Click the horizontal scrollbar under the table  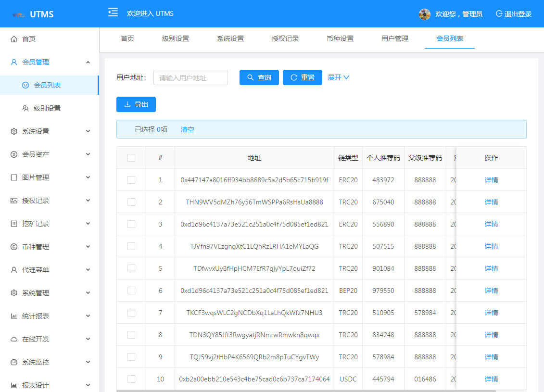pyautogui.click(x=306, y=391)
